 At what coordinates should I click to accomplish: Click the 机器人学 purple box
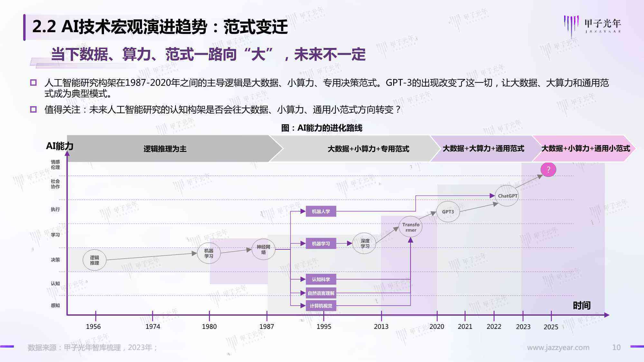(321, 211)
